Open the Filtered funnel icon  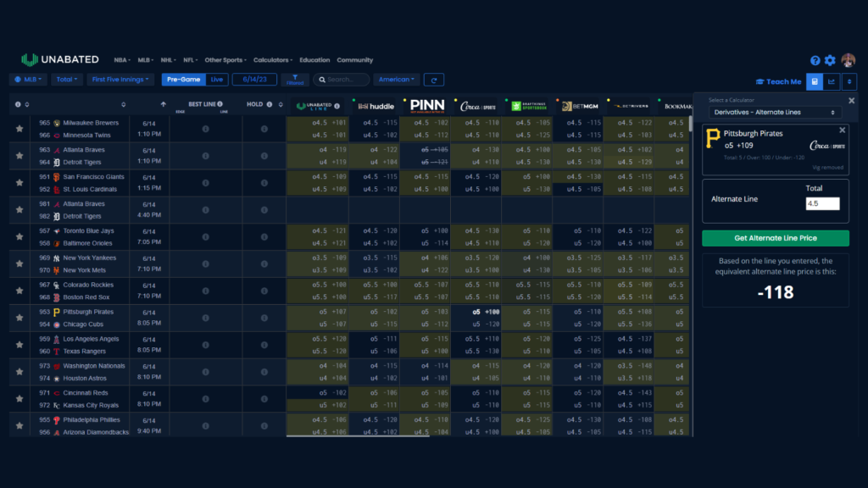(x=295, y=80)
